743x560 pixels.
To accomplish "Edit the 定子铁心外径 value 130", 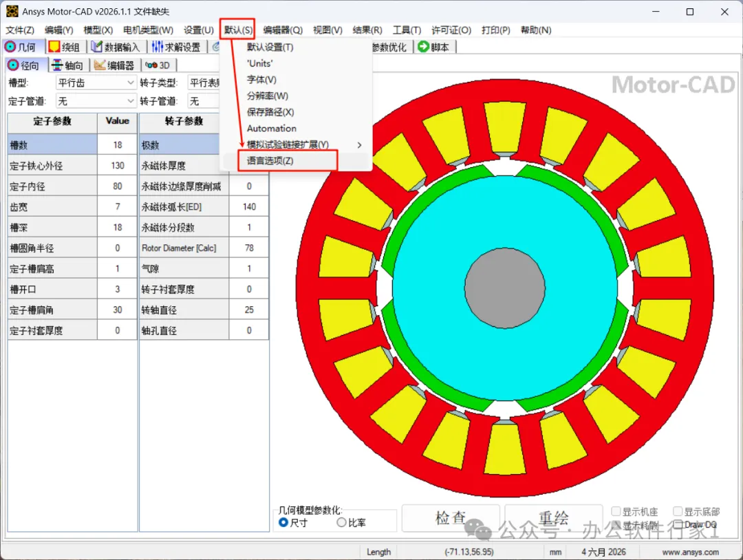I will (118, 165).
